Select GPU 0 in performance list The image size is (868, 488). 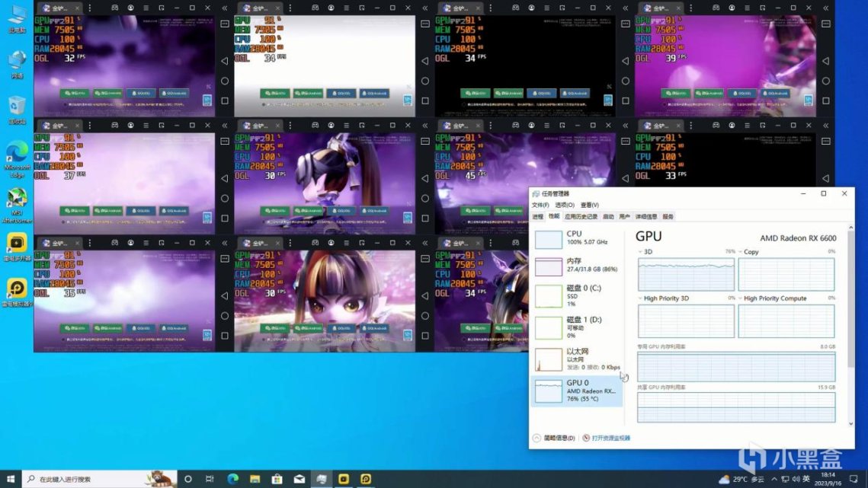click(577, 391)
